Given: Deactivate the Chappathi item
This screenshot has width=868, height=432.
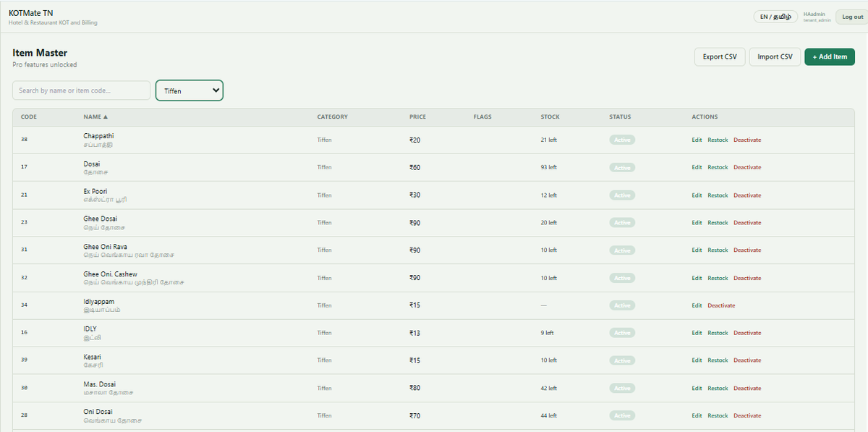Looking at the screenshot, I should click(x=747, y=140).
